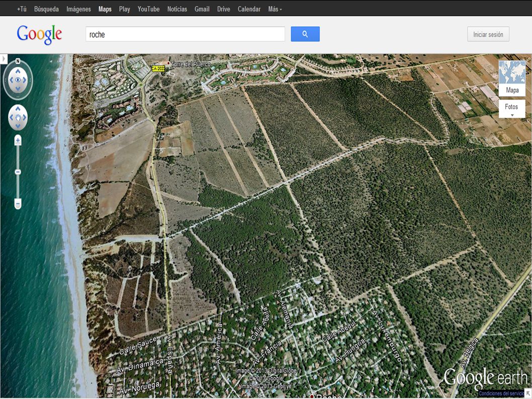The height and width of the screenshot is (399, 532).
Task: Zoom in with the plus button
Action: point(18,140)
